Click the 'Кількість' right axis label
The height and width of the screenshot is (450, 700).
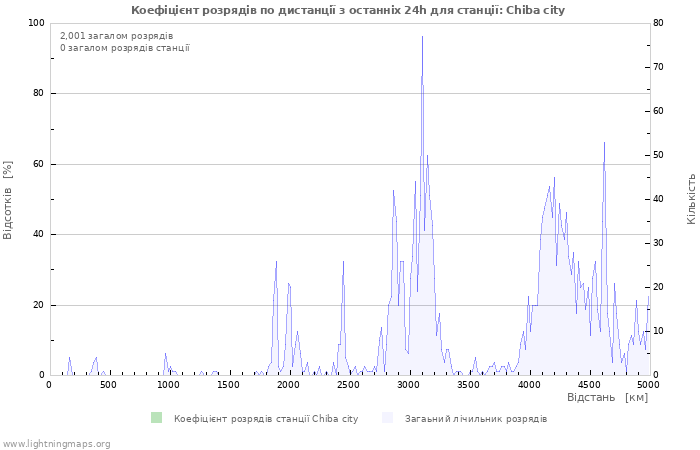(x=691, y=198)
